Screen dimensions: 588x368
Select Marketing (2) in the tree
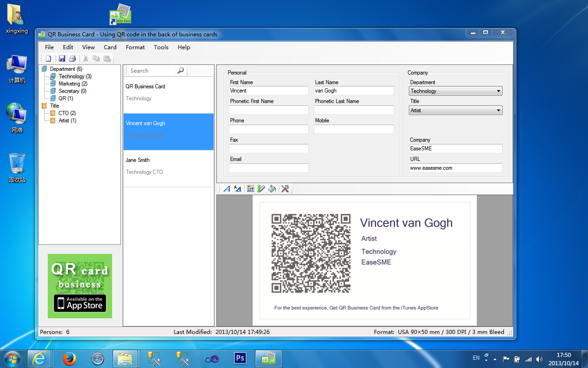tap(73, 84)
